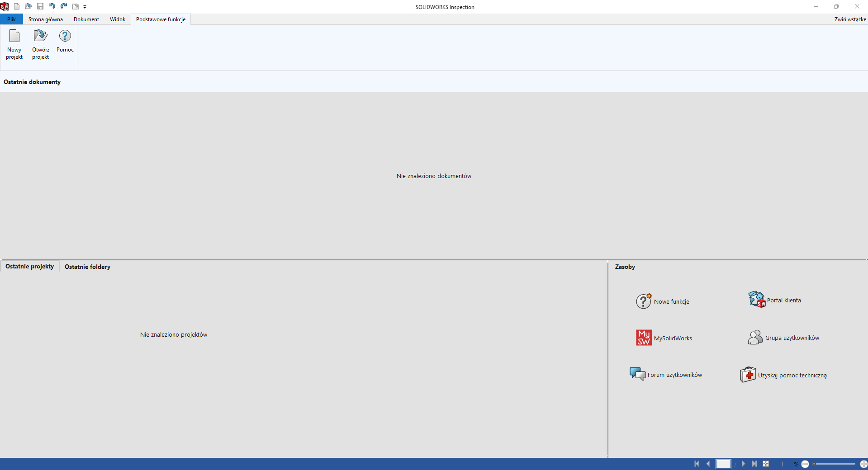Go to the next page in status bar

point(743,464)
